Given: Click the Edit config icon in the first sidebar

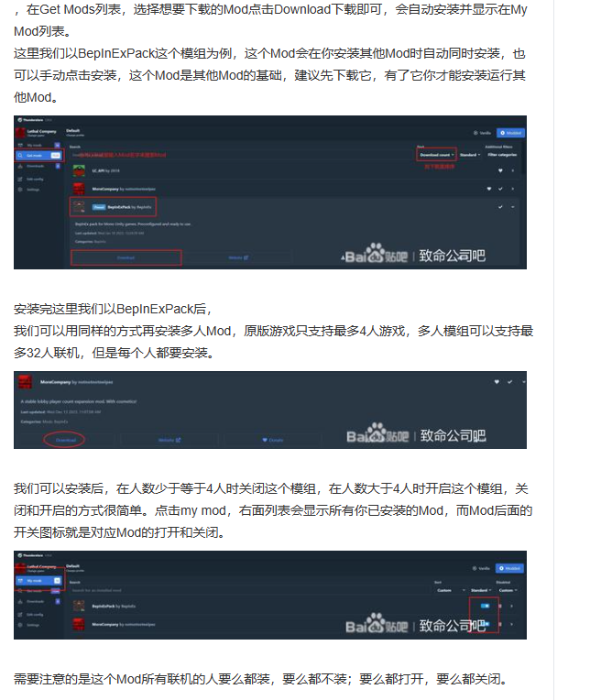Looking at the screenshot, I should click(20, 179).
